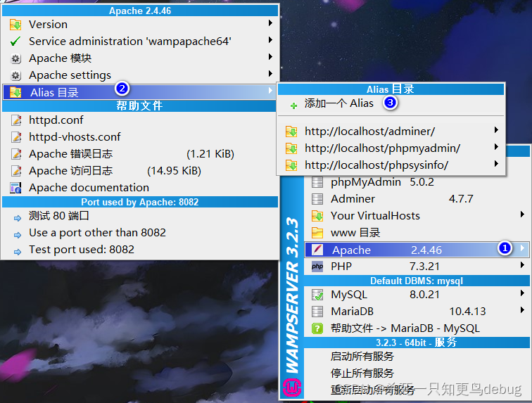Viewport: 532px width, 403px height.
Task: Open the Version menu entry
Action: [x=140, y=25]
